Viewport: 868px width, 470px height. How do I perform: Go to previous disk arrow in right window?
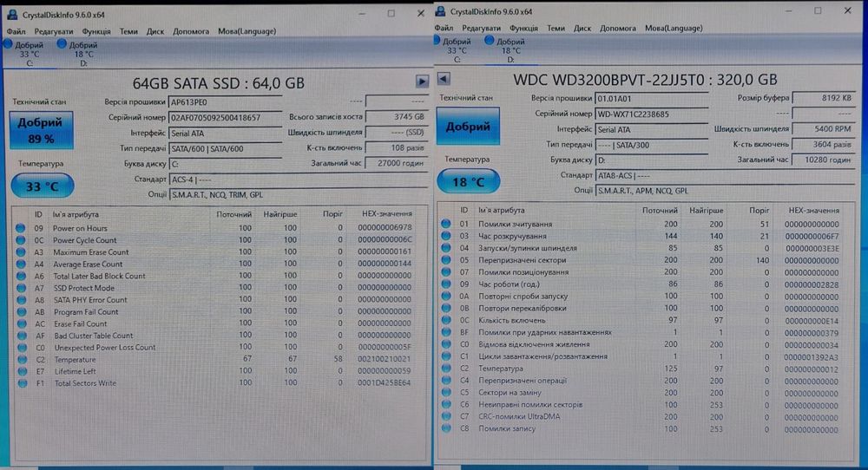click(444, 79)
